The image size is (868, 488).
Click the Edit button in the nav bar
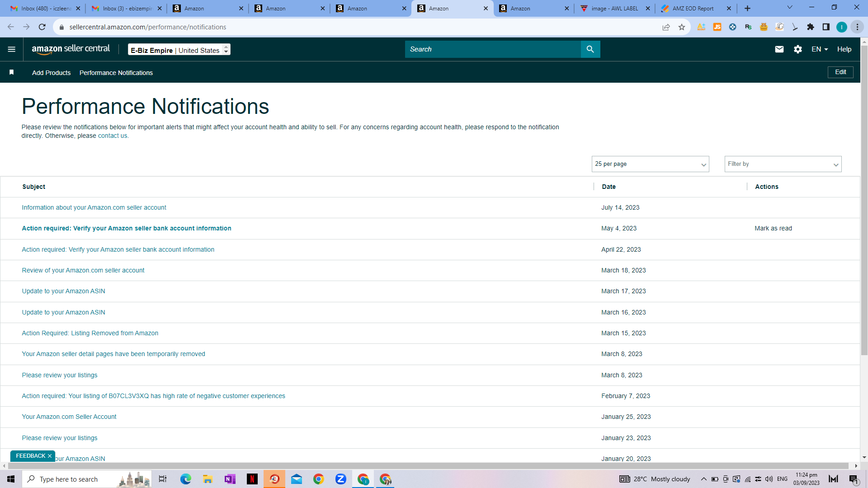point(840,72)
